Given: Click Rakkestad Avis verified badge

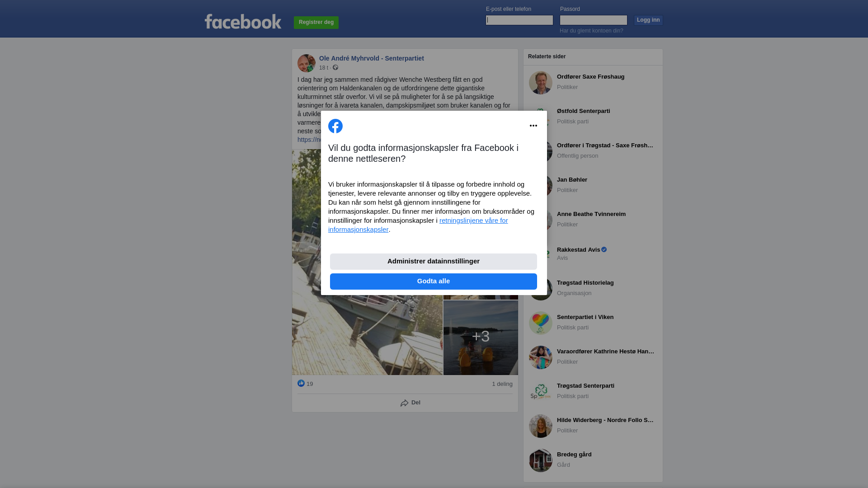Looking at the screenshot, I should point(604,249).
